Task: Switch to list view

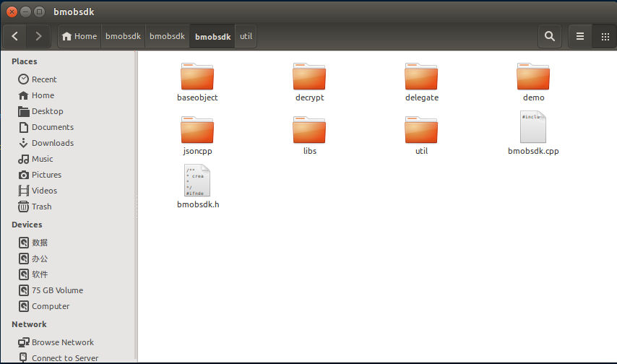Action: coord(579,36)
